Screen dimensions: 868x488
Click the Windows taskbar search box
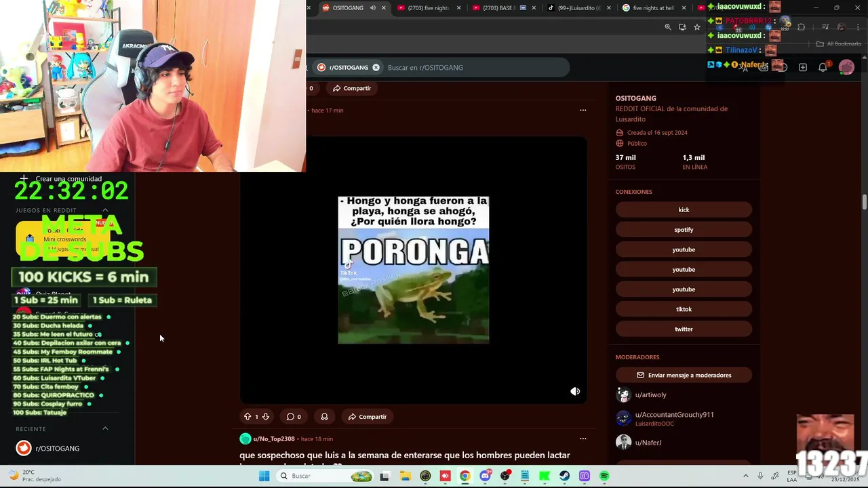click(x=325, y=476)
